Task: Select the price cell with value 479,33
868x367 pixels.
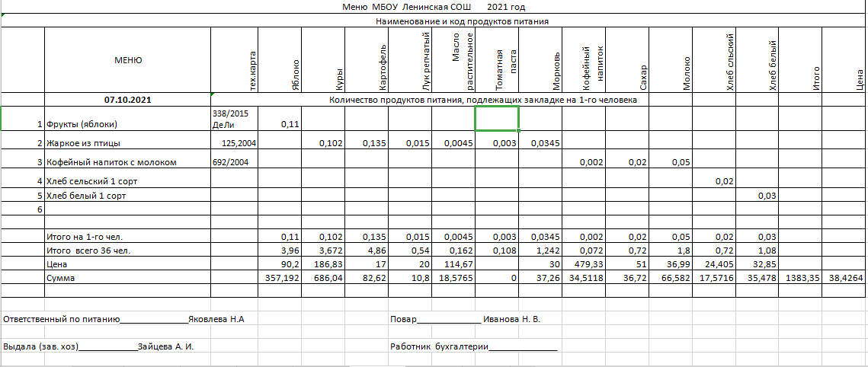Action: tap(584, 265)
